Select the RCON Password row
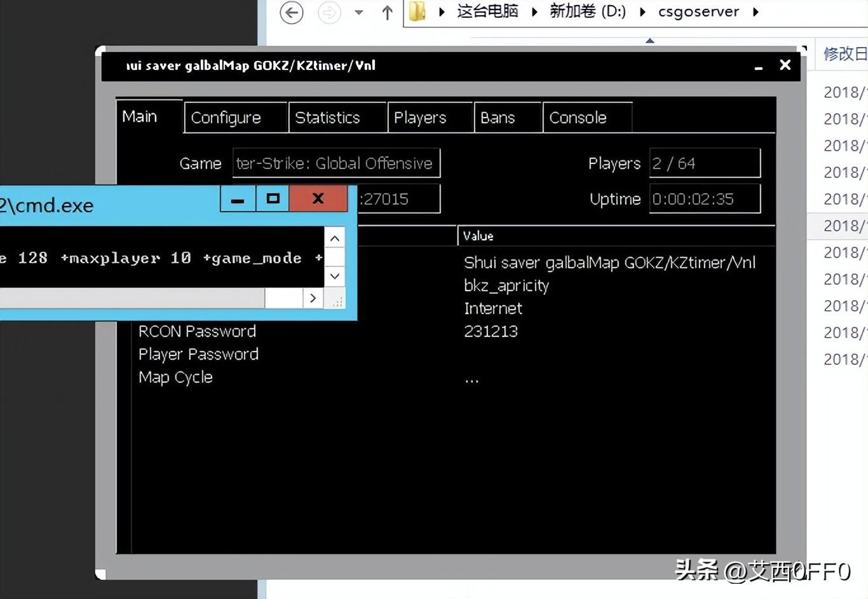 (197, 331)
